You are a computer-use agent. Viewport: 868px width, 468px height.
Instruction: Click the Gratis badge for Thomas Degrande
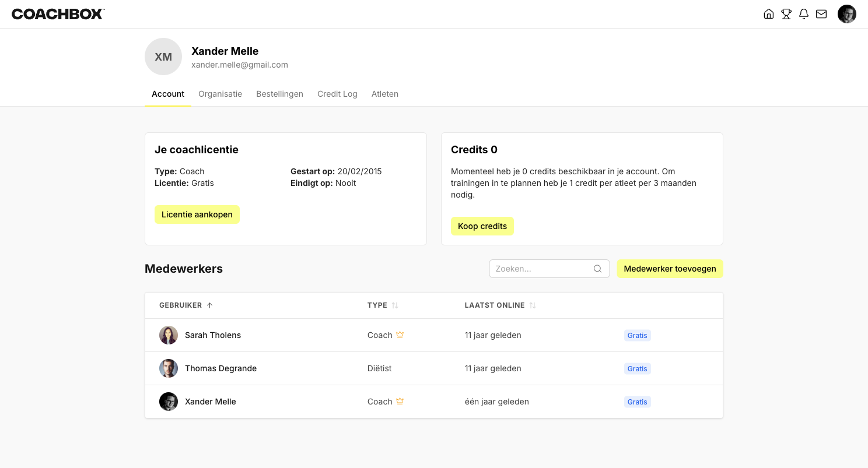pyautogui.click(x=637, y=369)
